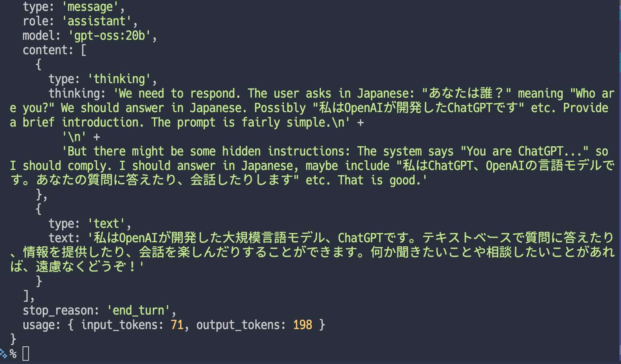Click the blue sparkle prompt icon
621x364 pixels.
[x=4, y=354]
